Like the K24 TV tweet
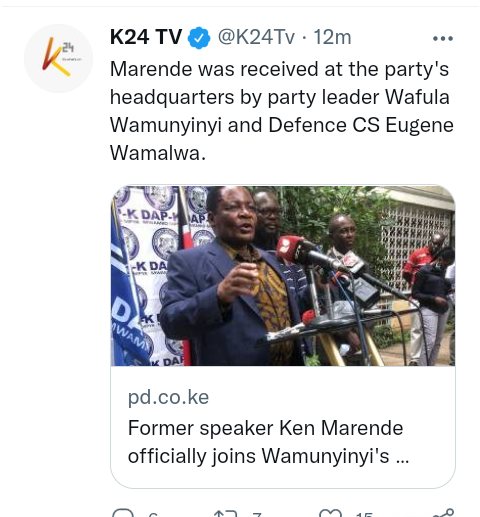The width and height of the screenshot is (480, 517). 330,513
